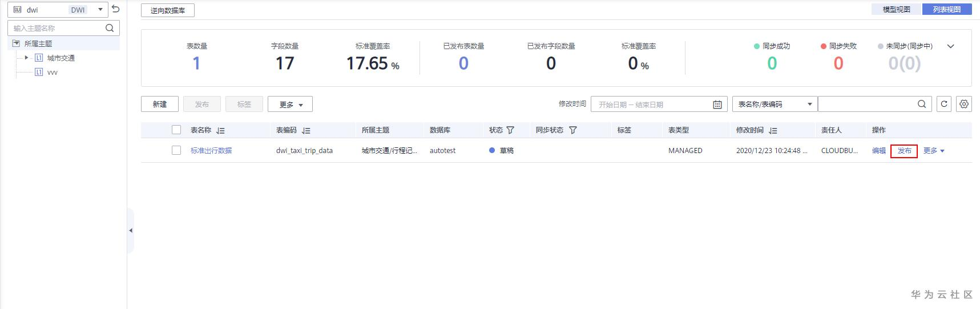Switch to 模型视图 tab

tap(897, 9)
